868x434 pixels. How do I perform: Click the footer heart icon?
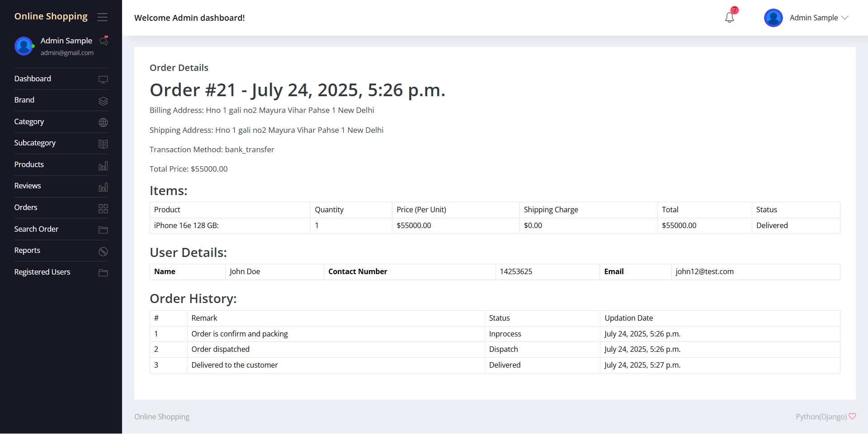[852, 416]
